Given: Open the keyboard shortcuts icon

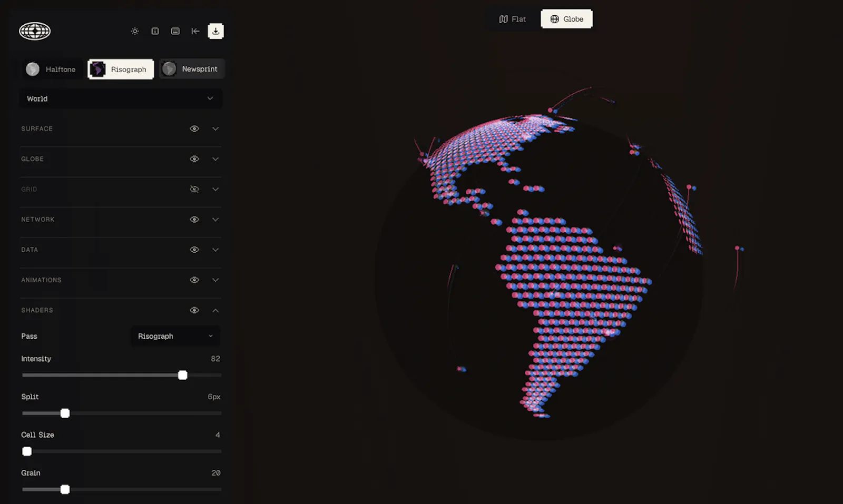Looking at the screenshot, I should click(x=175, y=31).
